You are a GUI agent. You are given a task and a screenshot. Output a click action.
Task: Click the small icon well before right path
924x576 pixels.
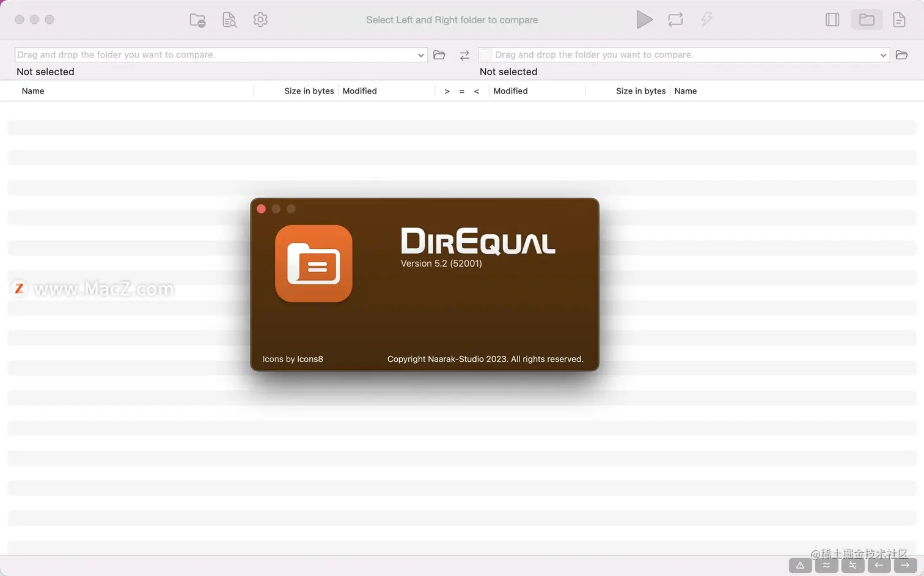(485, 55)
